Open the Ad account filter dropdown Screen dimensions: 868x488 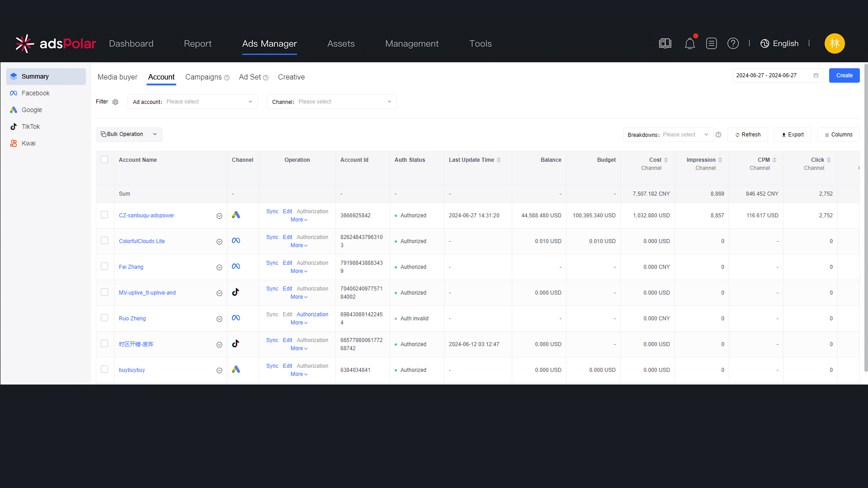coord(193,102)
